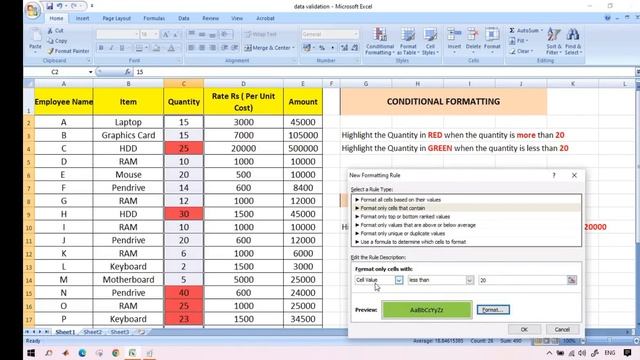Viewport: 640px width, 360px height.
Task: Click the percent style icon
Action: click(x=322, y=48)
